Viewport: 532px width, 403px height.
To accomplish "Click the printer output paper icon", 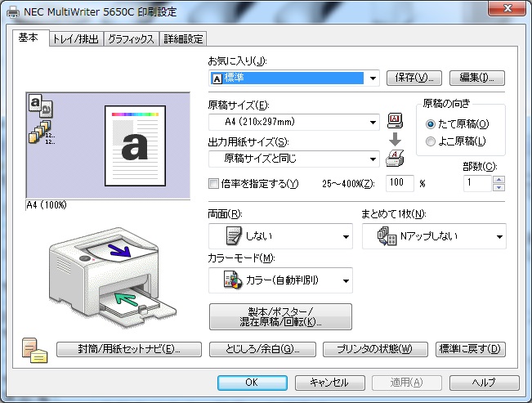I will click(x=395, y=158).
